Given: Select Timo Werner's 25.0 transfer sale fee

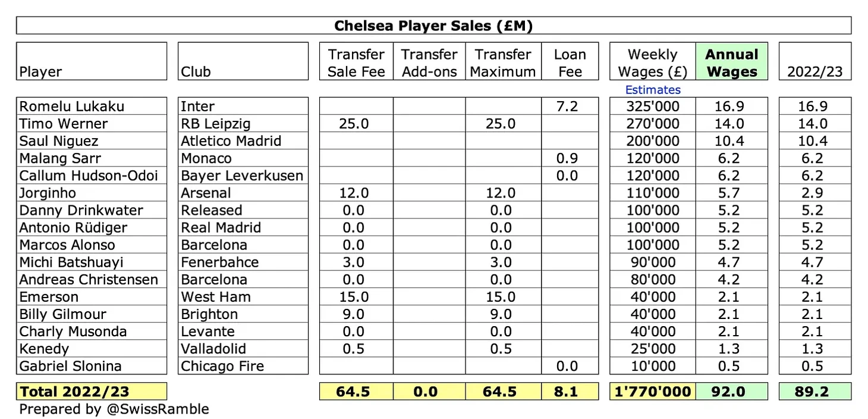Looking at the screenshot, I should 356,124.
